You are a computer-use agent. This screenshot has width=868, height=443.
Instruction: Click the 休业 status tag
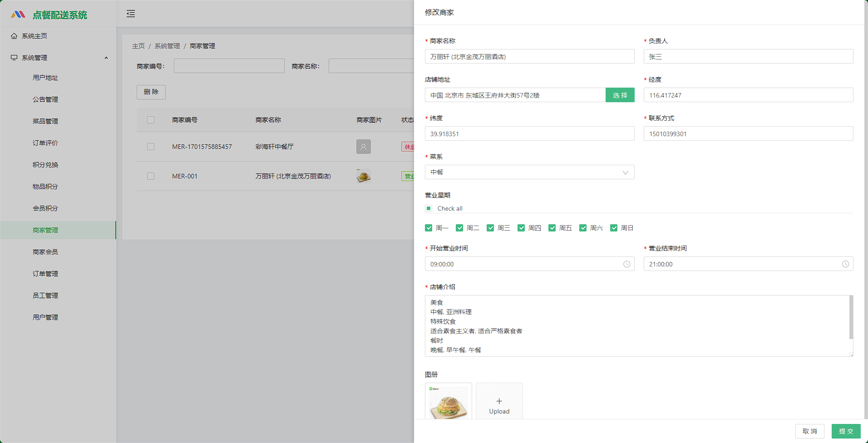coord(408,147)
